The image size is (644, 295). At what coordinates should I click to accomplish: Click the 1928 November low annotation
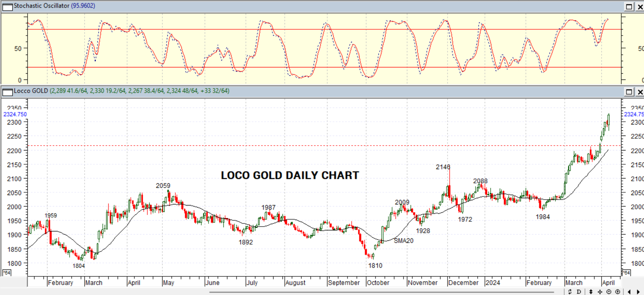423,231
